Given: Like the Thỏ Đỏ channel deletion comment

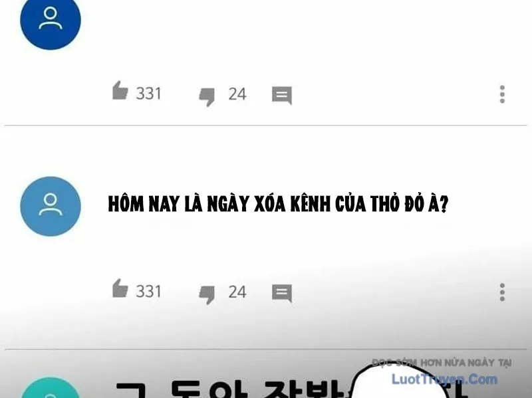Looking at the screenshot, I should (x=120, y=288).
